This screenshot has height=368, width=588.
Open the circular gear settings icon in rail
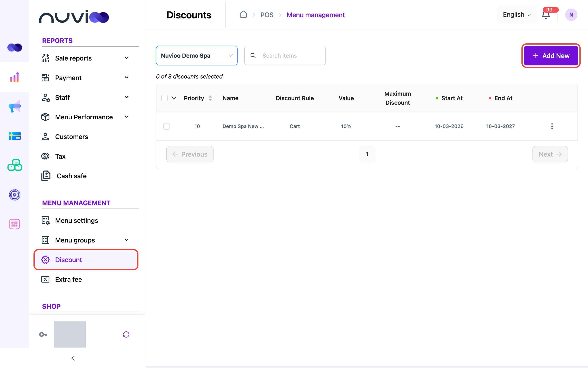coord(14,195)
